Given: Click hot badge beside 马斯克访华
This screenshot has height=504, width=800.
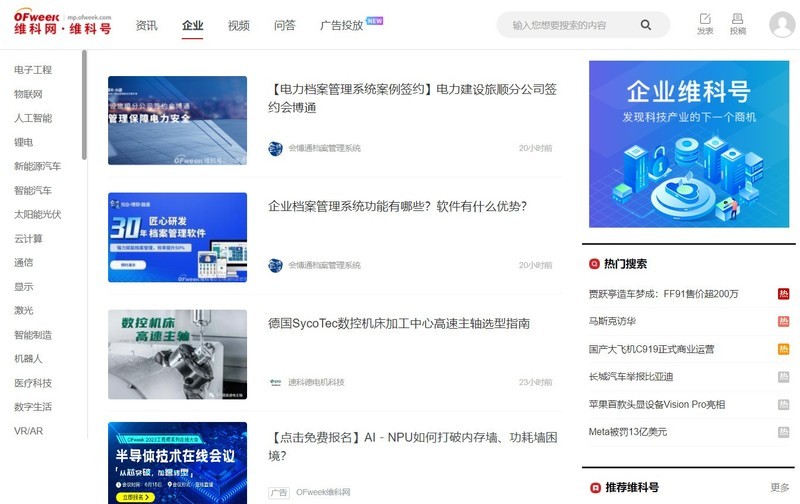Looking at the screenshot, I should pyautogui.click(x=783, y=321).
